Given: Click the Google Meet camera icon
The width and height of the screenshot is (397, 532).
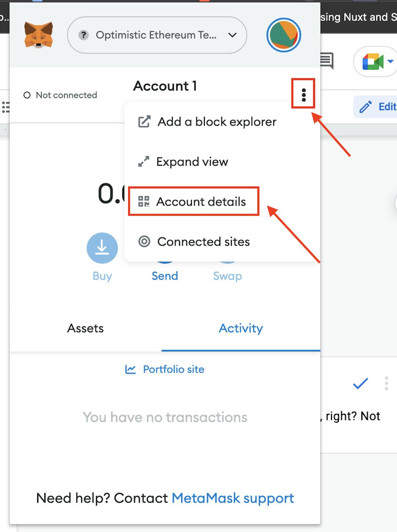Looking at the screenshot, I should tap(372, 61).
